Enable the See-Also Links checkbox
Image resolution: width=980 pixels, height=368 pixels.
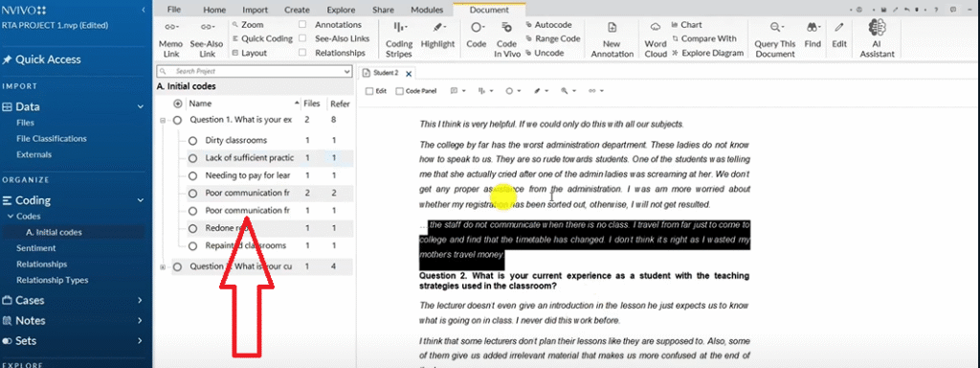[302, 38]
